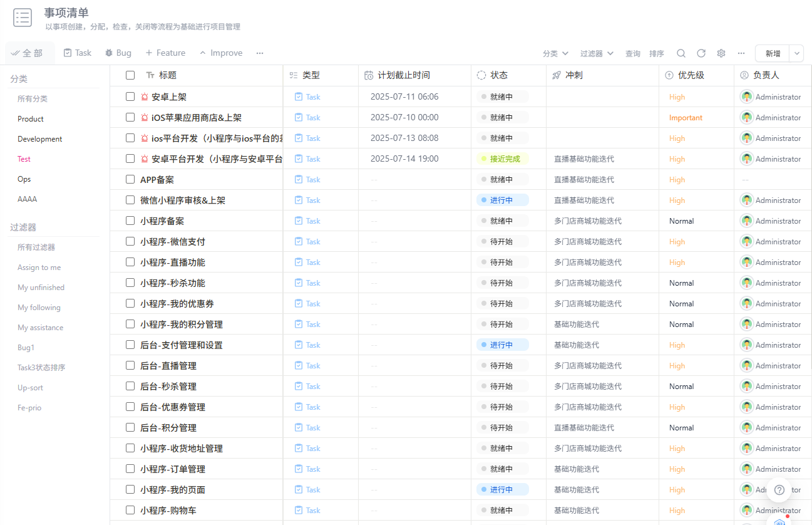Check the box for 微信小程序审核&上架
The image size is (812, 525).
pyautogui.click(x=130, y=200)
